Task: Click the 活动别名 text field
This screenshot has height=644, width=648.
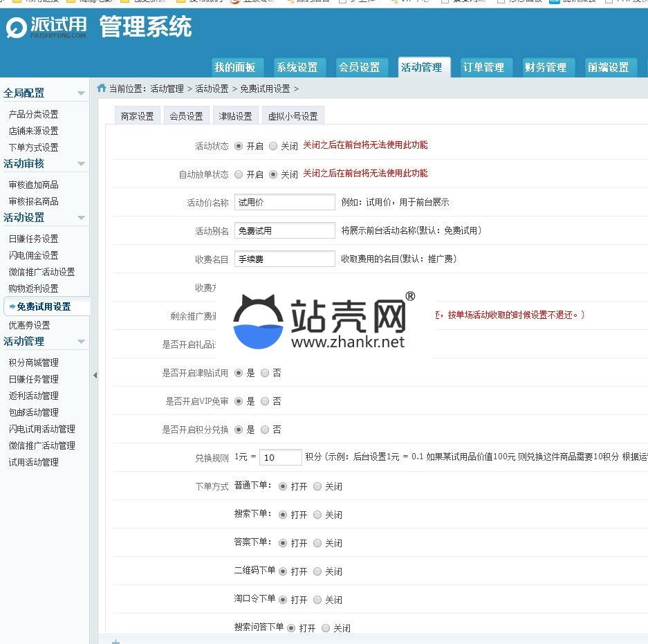Action: [284, 231]
